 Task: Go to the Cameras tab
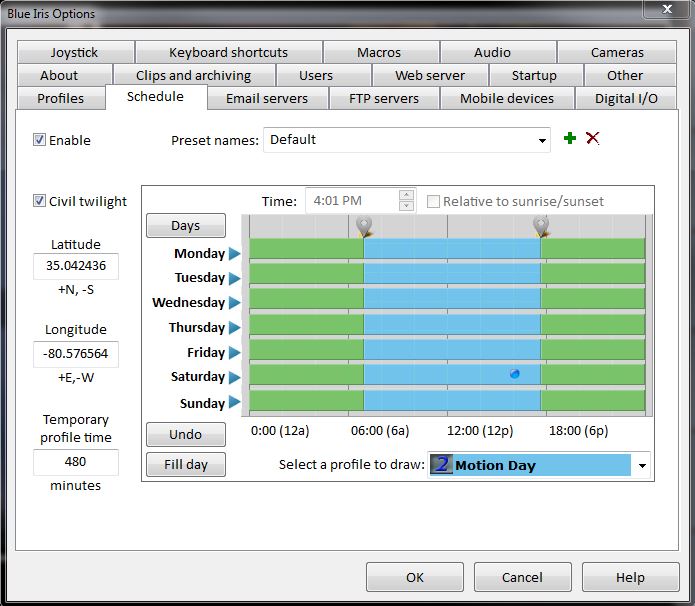pyautogui.click(x=617, y=52)
